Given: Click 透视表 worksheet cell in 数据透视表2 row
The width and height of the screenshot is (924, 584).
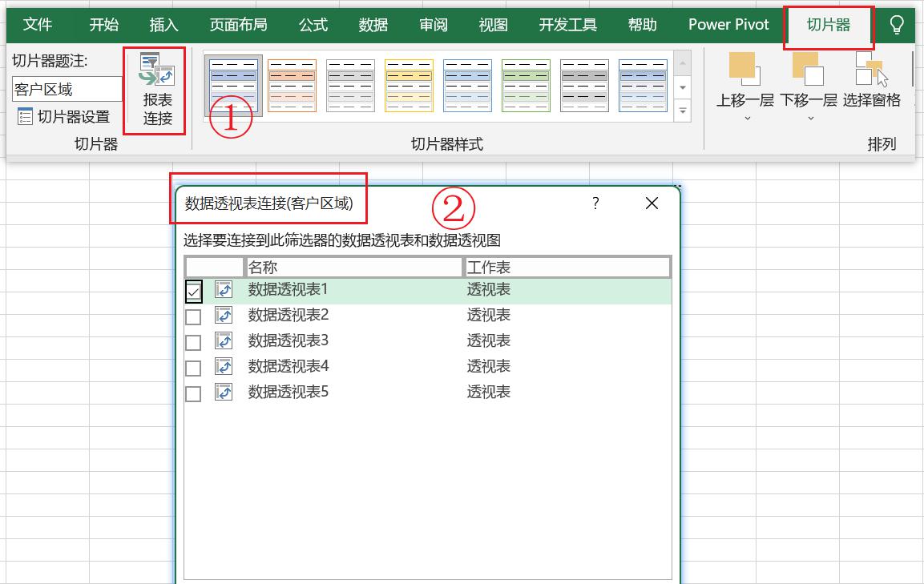Looking at the screenshot, I should click(489, 316).
